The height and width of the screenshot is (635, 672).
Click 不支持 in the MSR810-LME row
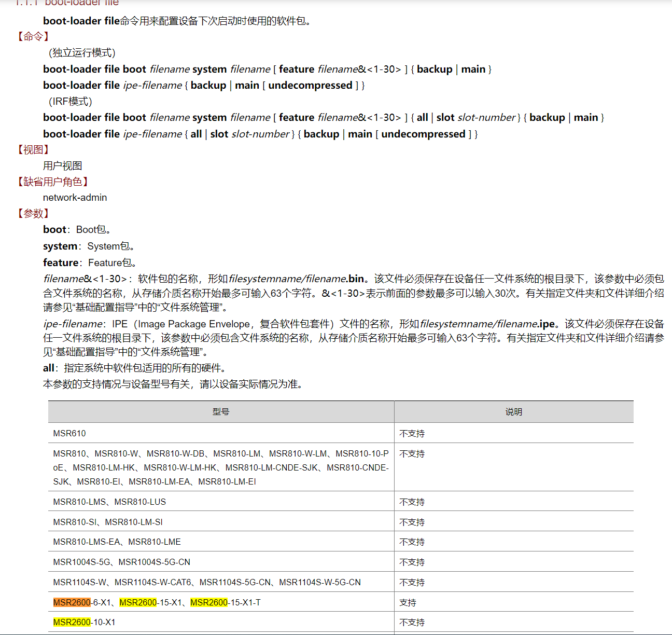(412, 542)
